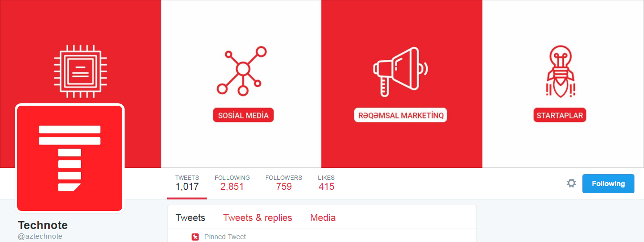Open the 415 Likes list

(x=326, y=183)
